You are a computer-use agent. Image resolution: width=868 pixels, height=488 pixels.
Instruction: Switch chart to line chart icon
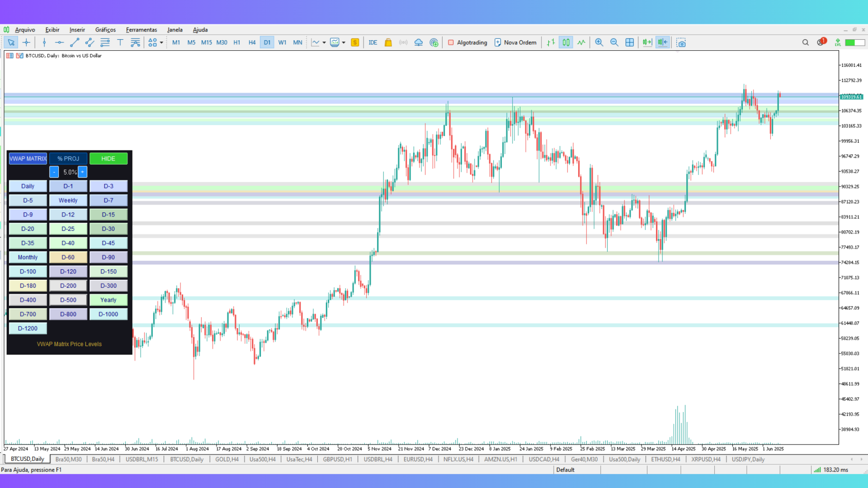(581, 42)
